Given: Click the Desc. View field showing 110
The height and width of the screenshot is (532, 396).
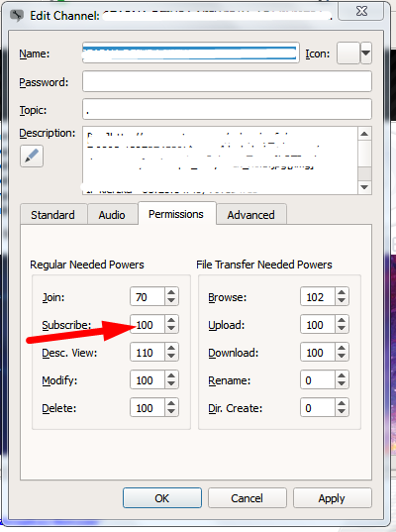Looking at the screenshot, I should 148,353.
